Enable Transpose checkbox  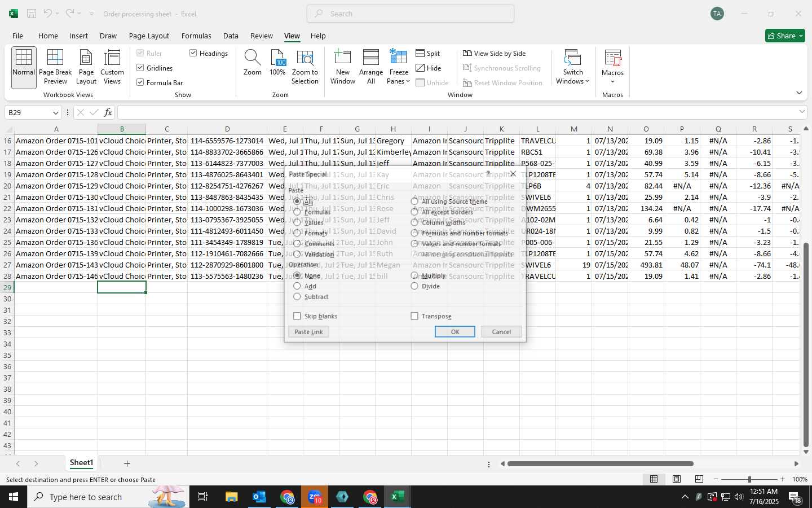coord(414,316)
